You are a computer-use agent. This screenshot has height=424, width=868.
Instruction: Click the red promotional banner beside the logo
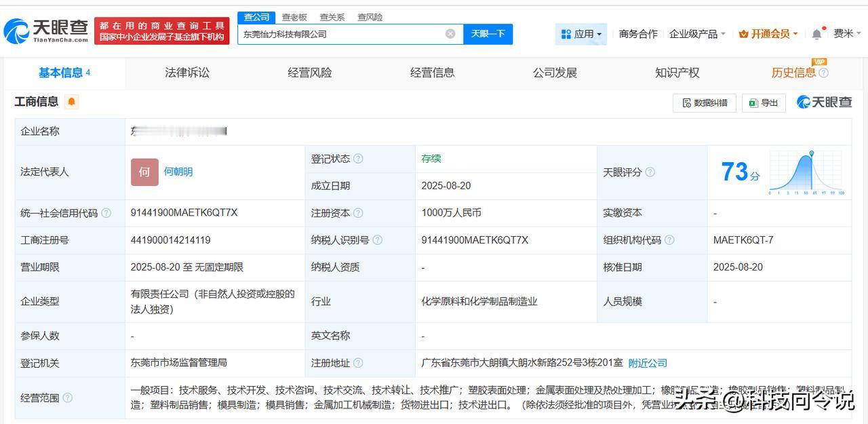point(162,31)
